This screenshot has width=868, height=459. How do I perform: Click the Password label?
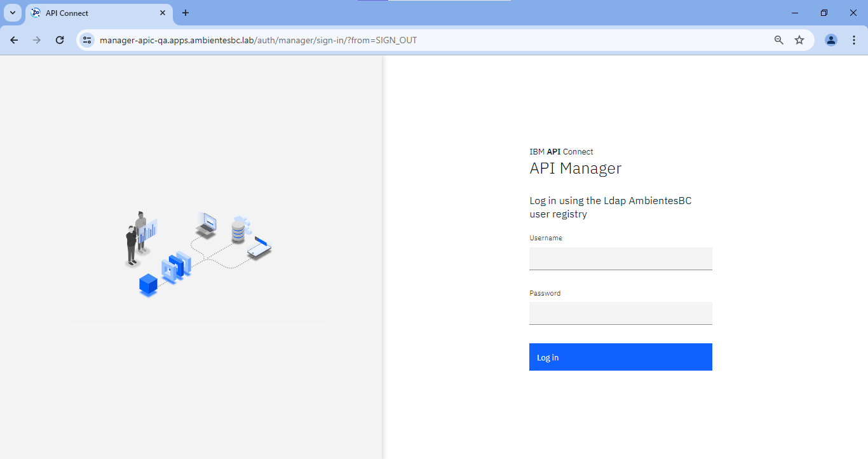(545, 293)
